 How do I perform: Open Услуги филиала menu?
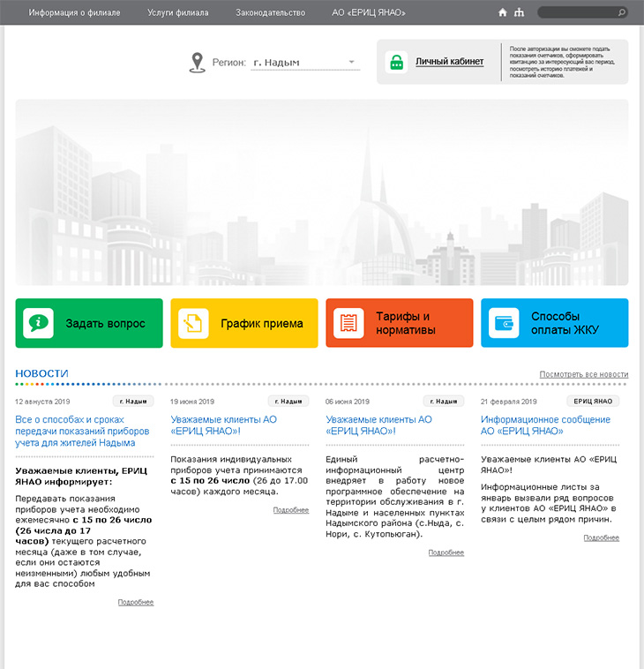tap(178, 13)
